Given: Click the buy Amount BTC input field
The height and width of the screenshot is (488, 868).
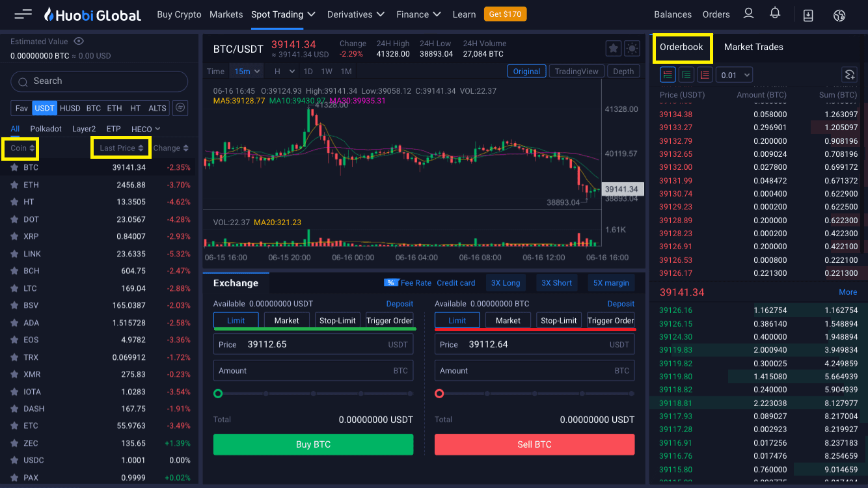Looking at the screenshot, I should (x=314, y=371).
